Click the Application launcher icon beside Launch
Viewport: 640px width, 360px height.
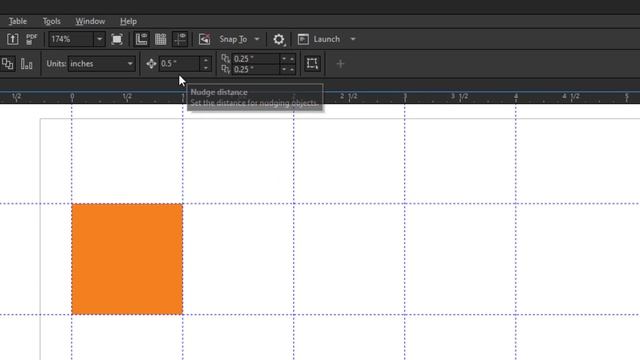click(x=303, y=39)
